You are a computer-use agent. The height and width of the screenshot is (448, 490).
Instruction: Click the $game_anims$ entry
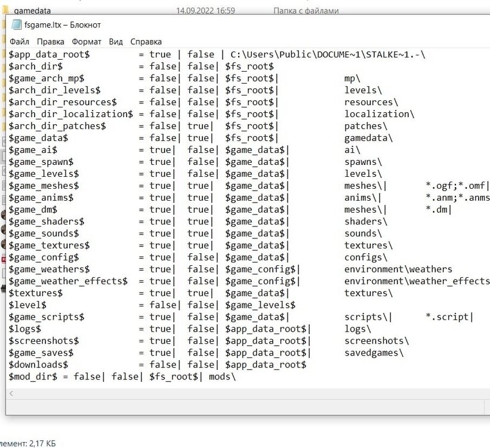click(41, 197)
